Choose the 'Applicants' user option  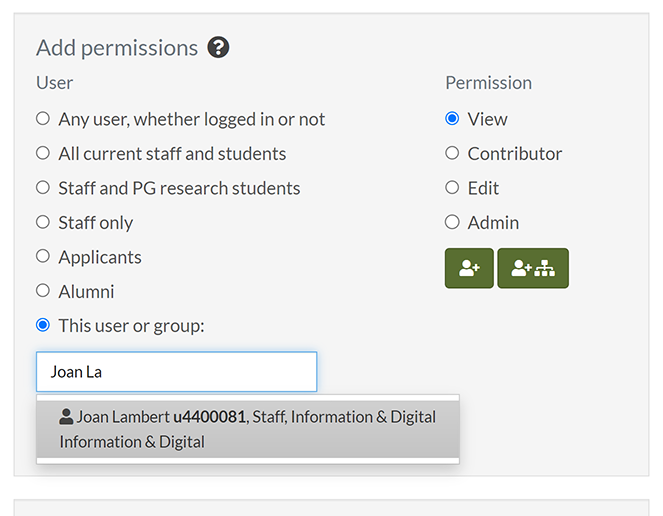[43, 257]
